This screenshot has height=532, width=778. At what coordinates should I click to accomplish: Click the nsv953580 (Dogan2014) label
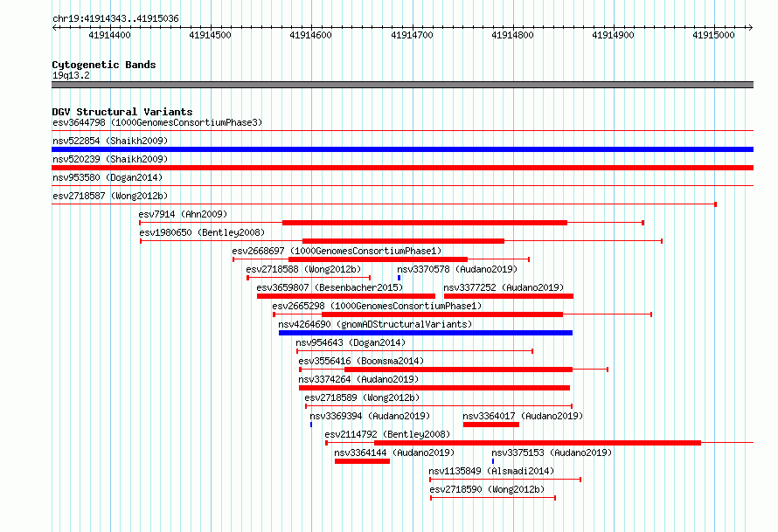[x=108, y=177]
